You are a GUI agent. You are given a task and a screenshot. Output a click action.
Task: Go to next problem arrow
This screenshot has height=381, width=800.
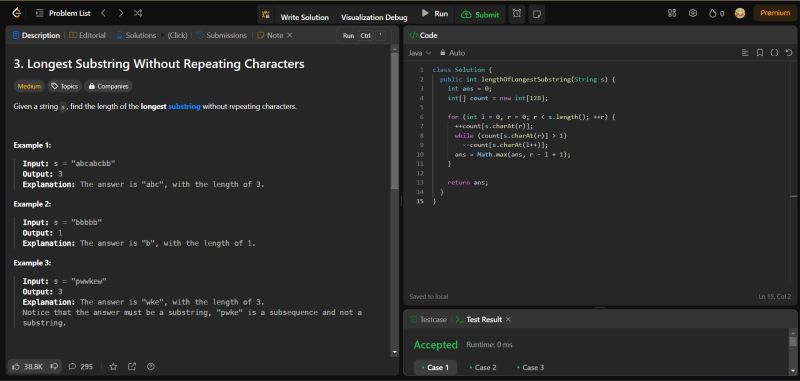[x=121, y=13]
